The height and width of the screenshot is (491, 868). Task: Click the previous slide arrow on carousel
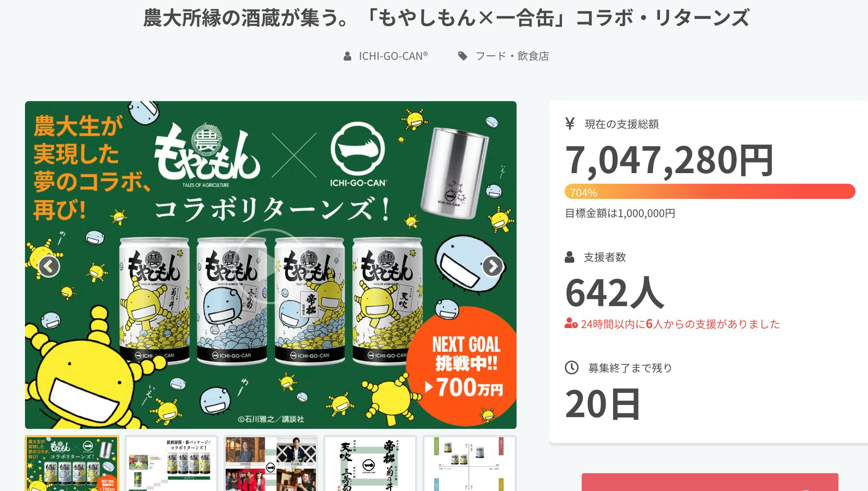[x=49, y=266]
